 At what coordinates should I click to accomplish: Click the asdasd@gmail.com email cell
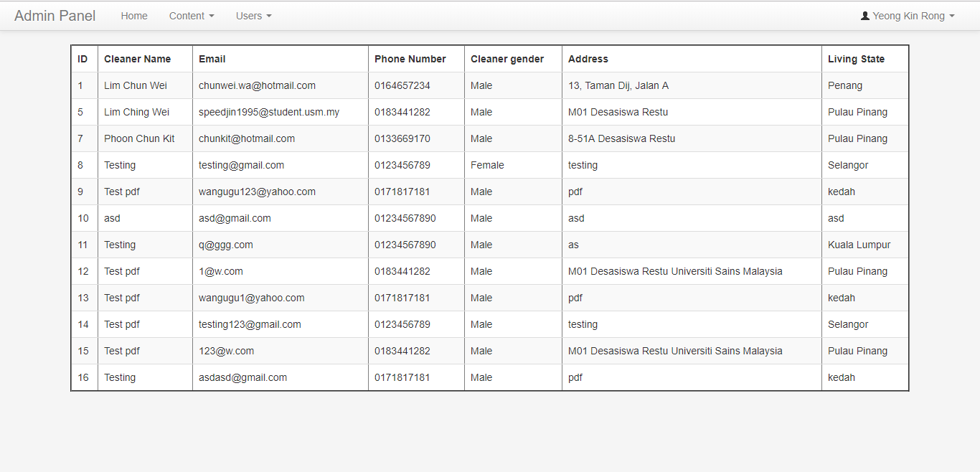click(x=242, y=377)
